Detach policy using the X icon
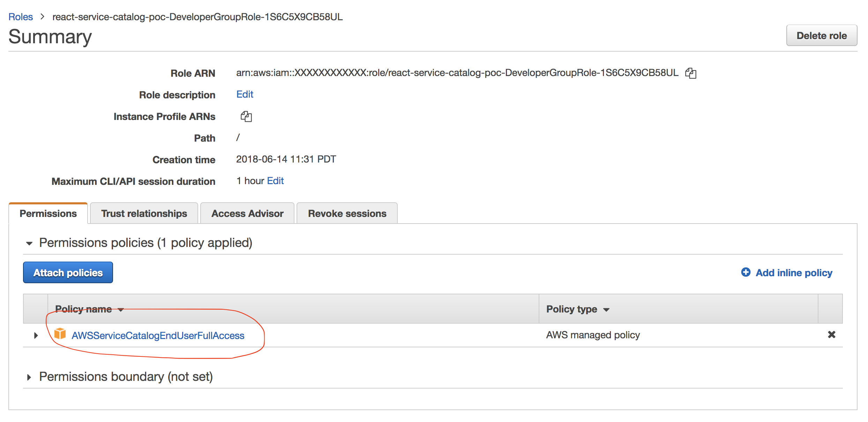 pos(831,335)
